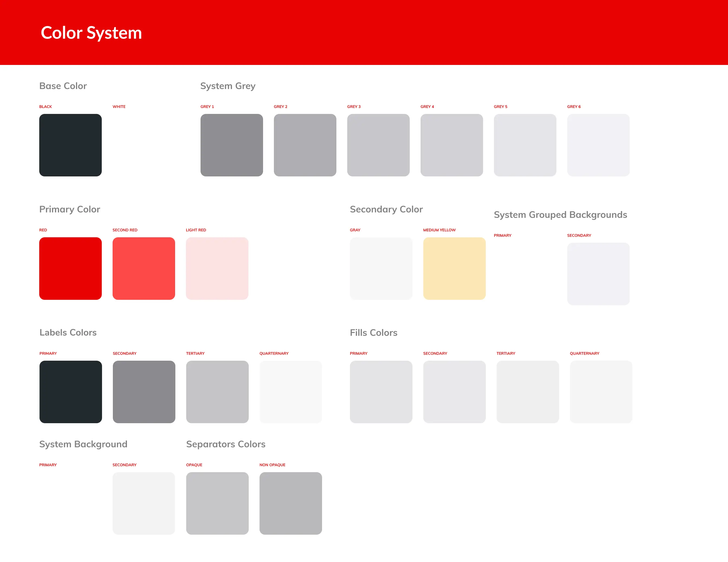The image size is (728, 562).
Task: Pick the Grey 3 swatch
Action: 378,145
